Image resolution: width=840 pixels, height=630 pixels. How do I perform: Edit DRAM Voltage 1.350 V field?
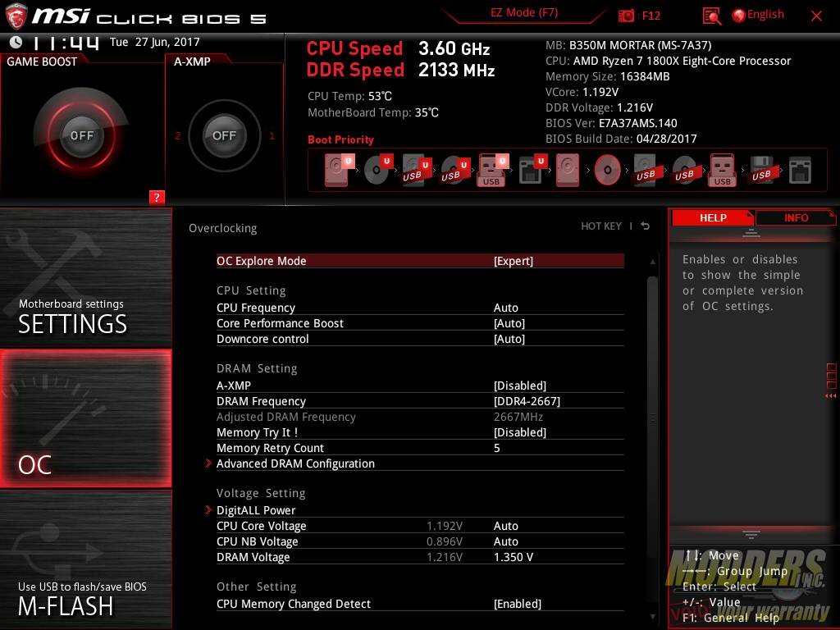pos(514,557)
